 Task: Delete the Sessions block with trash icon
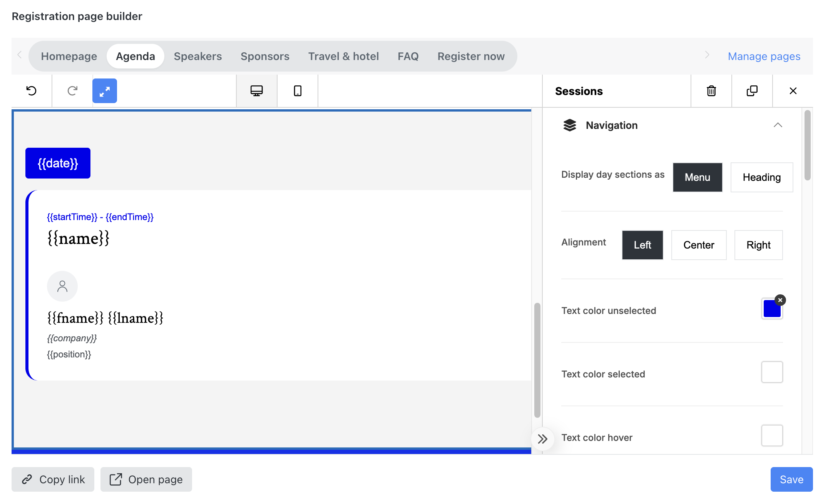click(711, 91)
